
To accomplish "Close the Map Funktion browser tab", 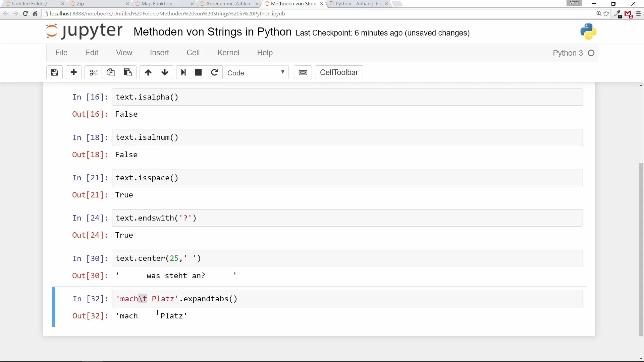I will (192, 4).
